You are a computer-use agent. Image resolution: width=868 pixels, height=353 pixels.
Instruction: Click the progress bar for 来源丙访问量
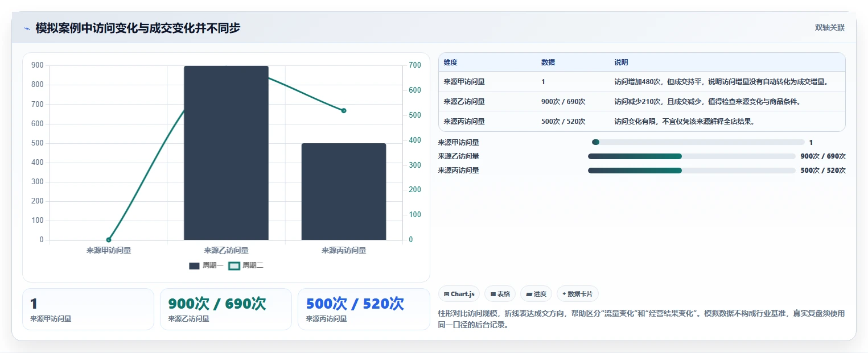(692, 171)
